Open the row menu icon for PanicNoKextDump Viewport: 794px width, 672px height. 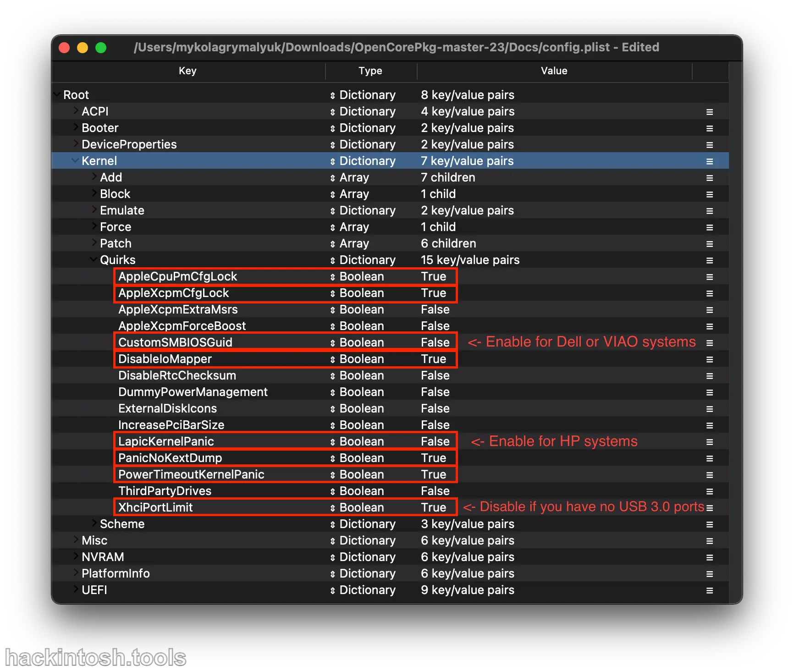710,458
